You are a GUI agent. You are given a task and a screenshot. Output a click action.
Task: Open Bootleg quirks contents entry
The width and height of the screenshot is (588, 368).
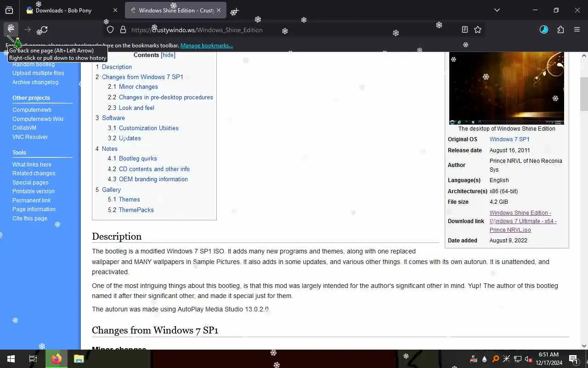(x=138, y=158)
